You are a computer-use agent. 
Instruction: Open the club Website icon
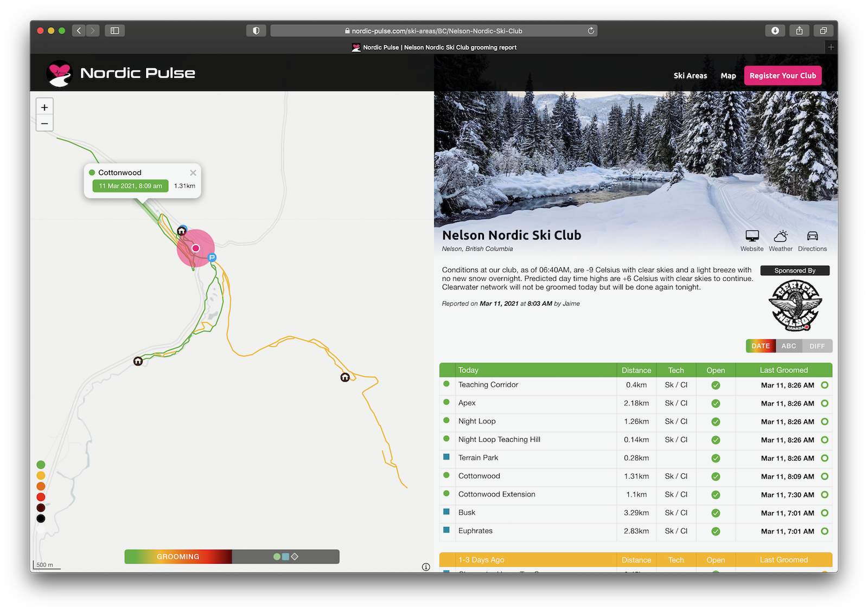click(752, 241)
